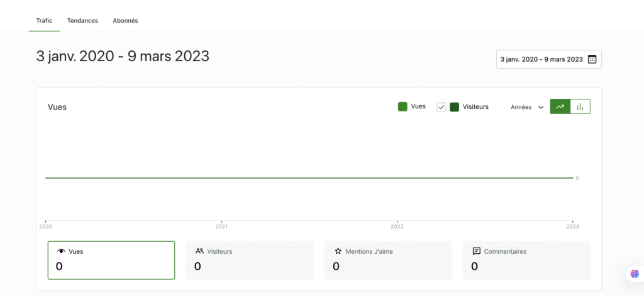
Task: Click the star icon for Mentions J'aime
Action: point(338,251)
